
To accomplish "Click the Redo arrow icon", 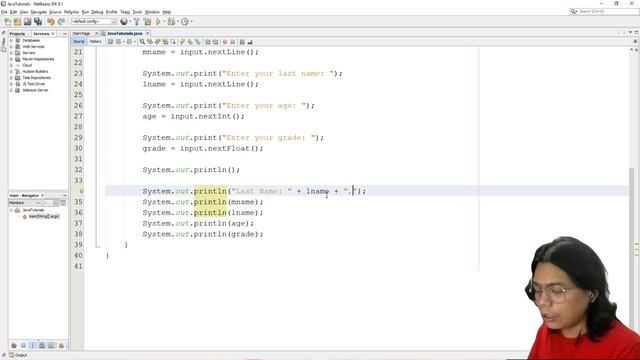I will [61, 22].
